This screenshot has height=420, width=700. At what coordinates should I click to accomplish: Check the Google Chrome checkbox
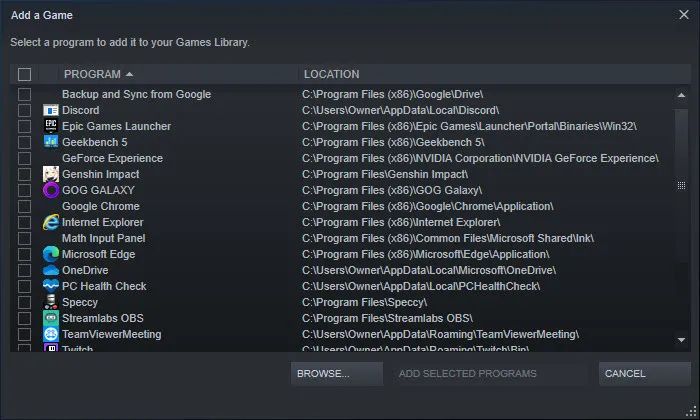coord(25,207)
